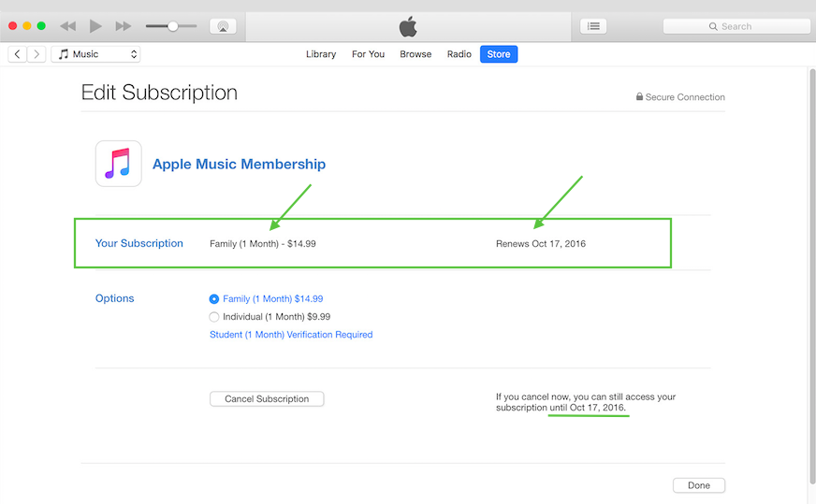Switch to the Browse tab
The image size is (816, 504).
pyautogui.click(x=415, y=54)
